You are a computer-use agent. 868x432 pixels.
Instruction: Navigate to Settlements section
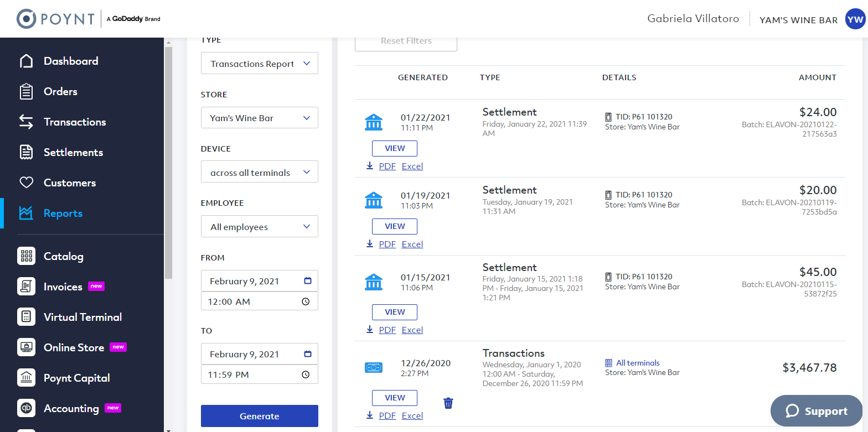click(73, 152)
